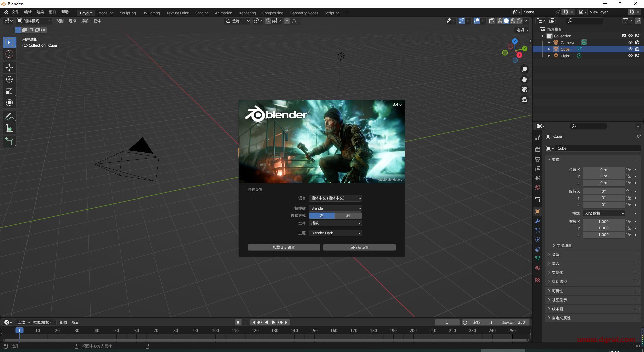Select the Scale tool
The height and width of the screenshot is (352, 644).
[9, 91]
